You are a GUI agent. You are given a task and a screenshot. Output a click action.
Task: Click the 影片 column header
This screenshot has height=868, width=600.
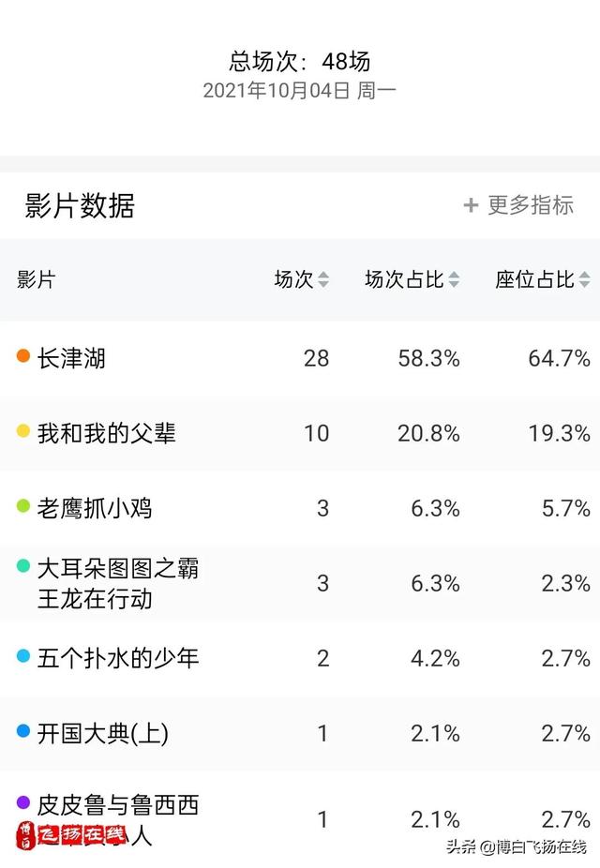36,279
